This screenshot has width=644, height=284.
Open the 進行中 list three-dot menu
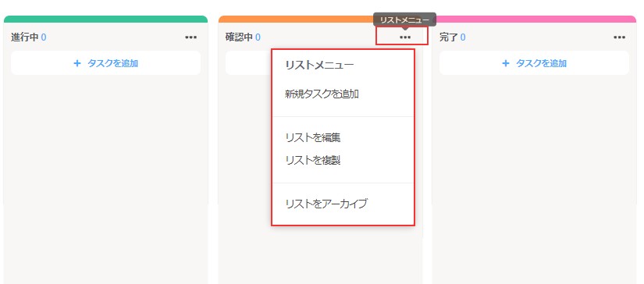pyautogui.click(x=191, y=37)
